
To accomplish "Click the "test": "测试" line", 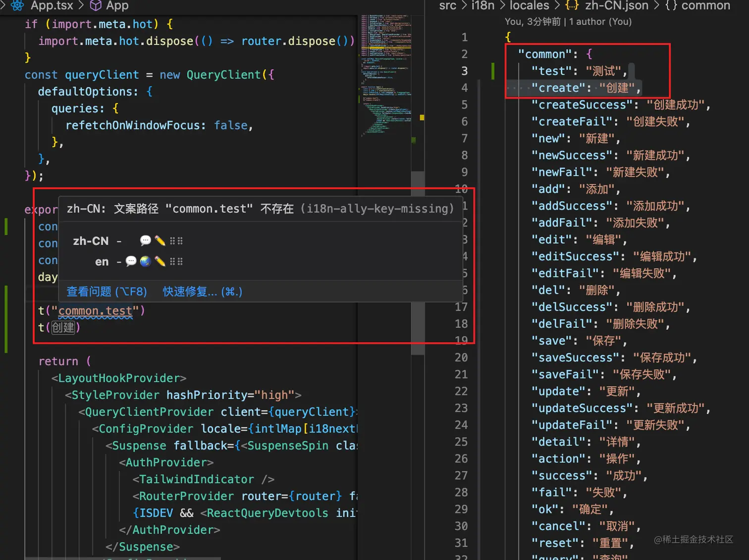I will click(579, 71).
